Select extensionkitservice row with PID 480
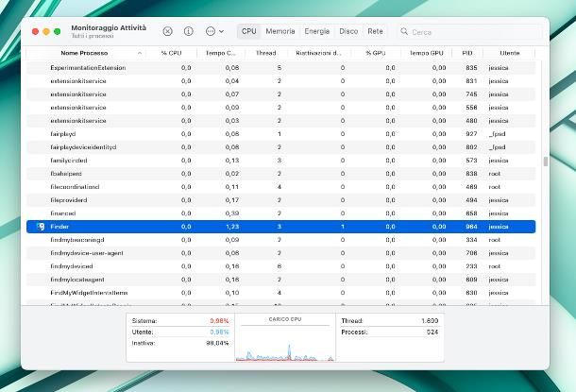This screenshot has width=576, height=392. (x=281, y=121)
